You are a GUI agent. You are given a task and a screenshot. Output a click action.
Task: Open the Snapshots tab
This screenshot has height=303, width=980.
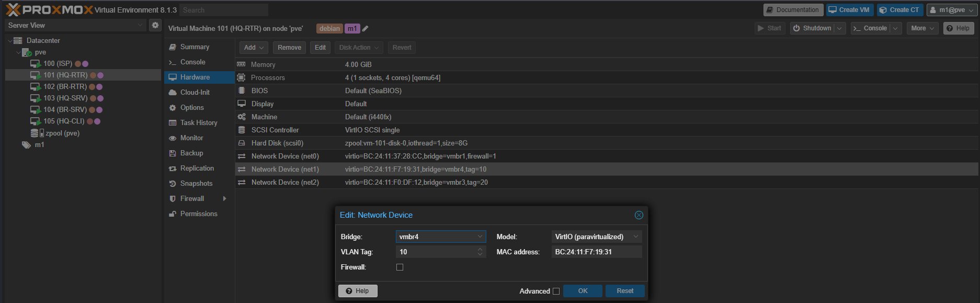coord(196,184)
